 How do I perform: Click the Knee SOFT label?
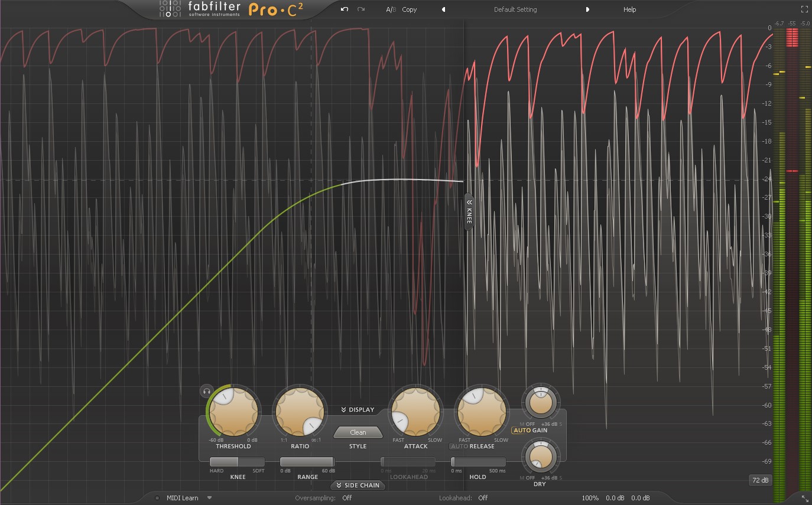pos(258,471)
